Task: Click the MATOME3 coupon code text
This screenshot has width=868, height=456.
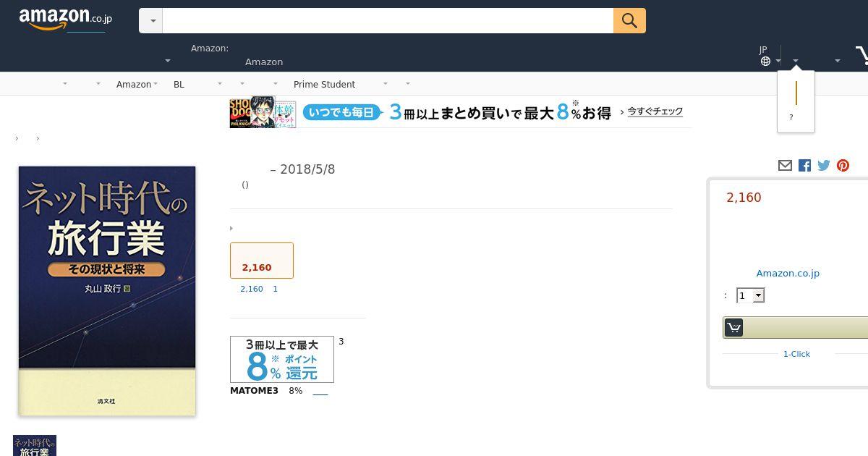Action: pyautogui.click(x=254, y=391)
